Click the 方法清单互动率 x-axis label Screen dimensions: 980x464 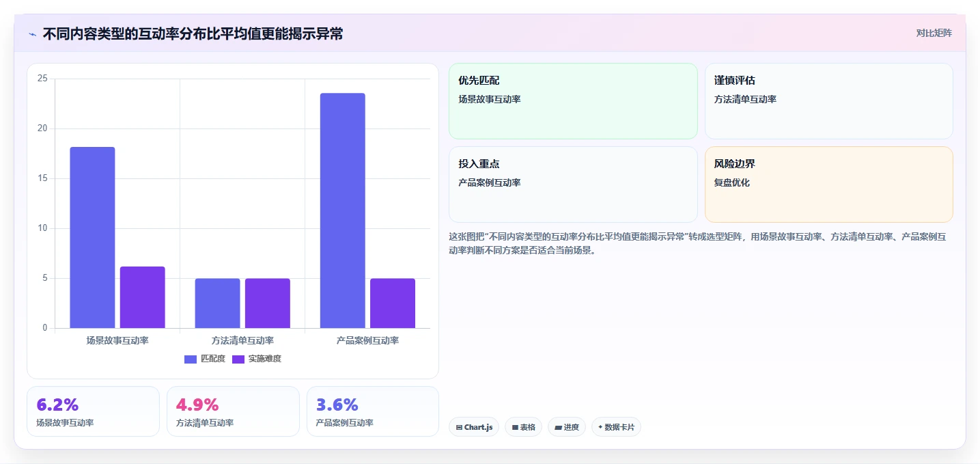(x=242, y=340)
